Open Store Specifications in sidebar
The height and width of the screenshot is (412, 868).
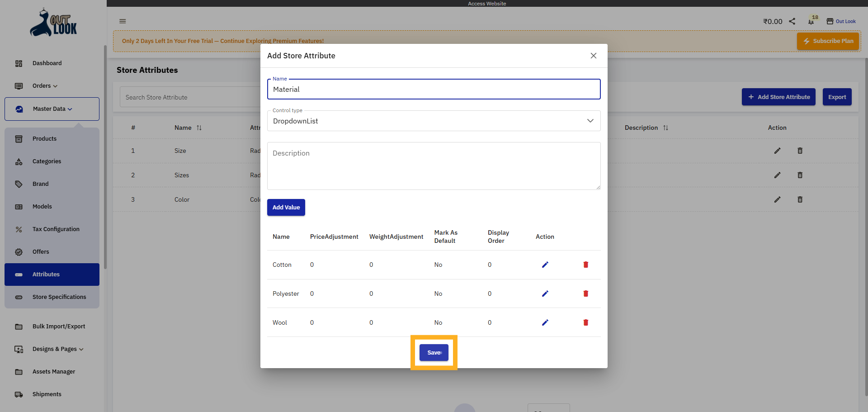pos(59,297)
